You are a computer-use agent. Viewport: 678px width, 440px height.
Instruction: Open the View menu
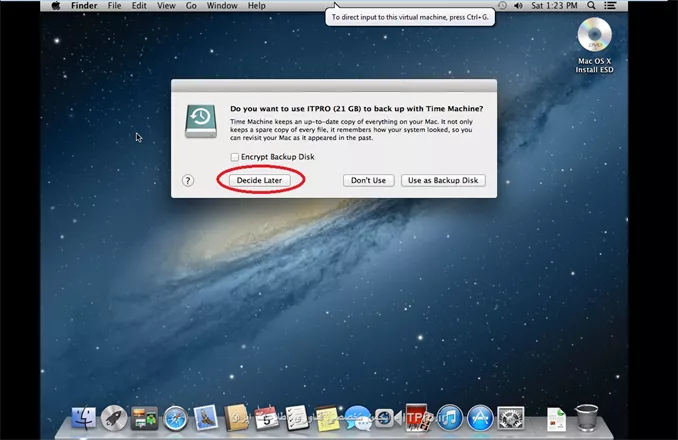[x=166, y=6]
